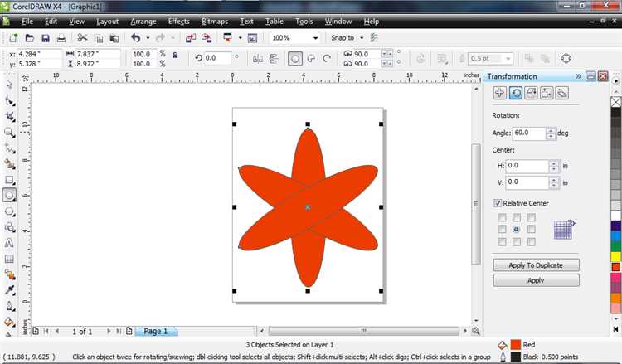Open the Skew transformation icon

(562, 93)
